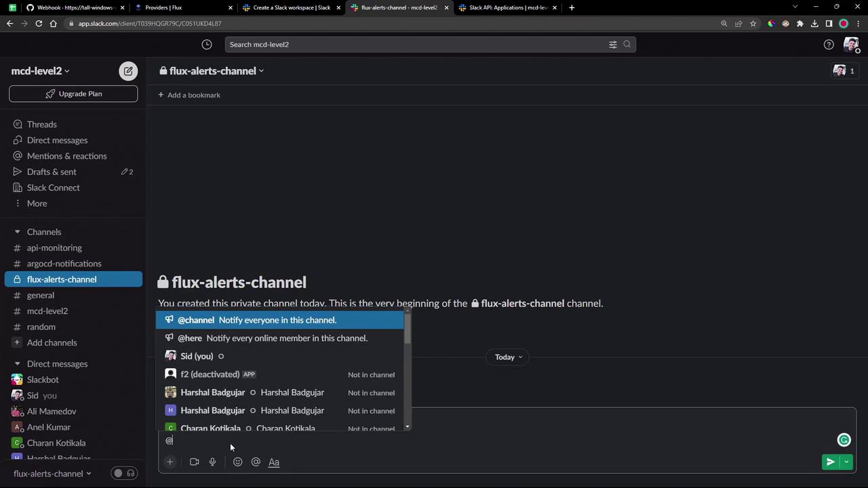
Task: Send the message with the green arrow
Action: point(830,462)
